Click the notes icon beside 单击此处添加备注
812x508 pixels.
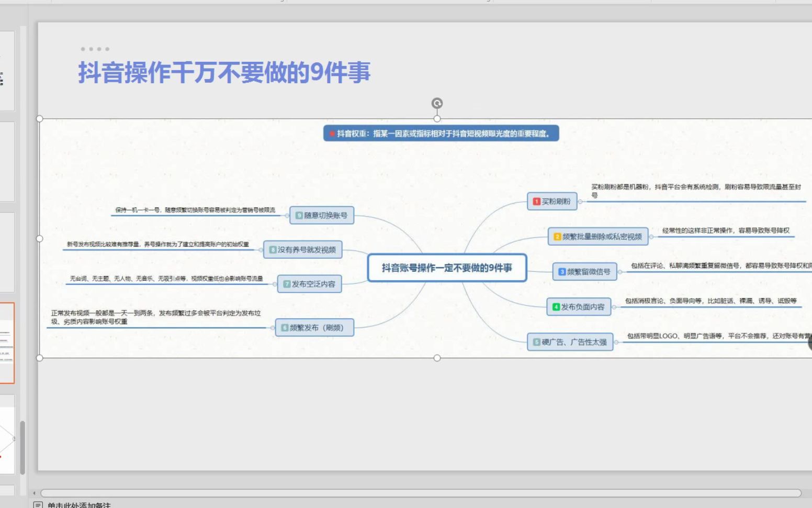(x=38, y=505)
